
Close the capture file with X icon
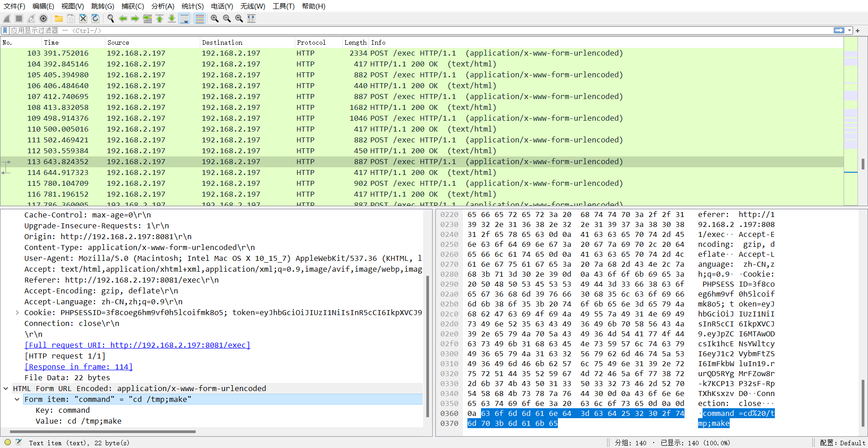click(x=83, y=19)
